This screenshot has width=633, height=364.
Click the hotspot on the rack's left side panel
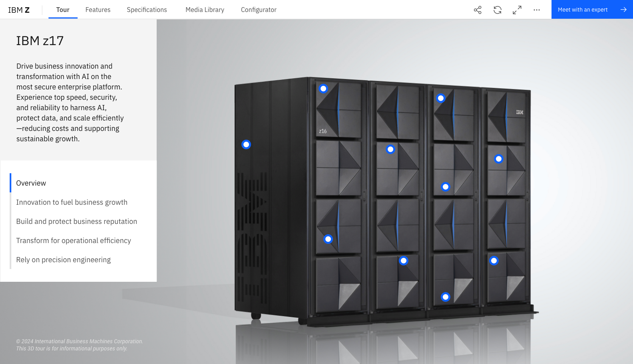pos(246,144)
